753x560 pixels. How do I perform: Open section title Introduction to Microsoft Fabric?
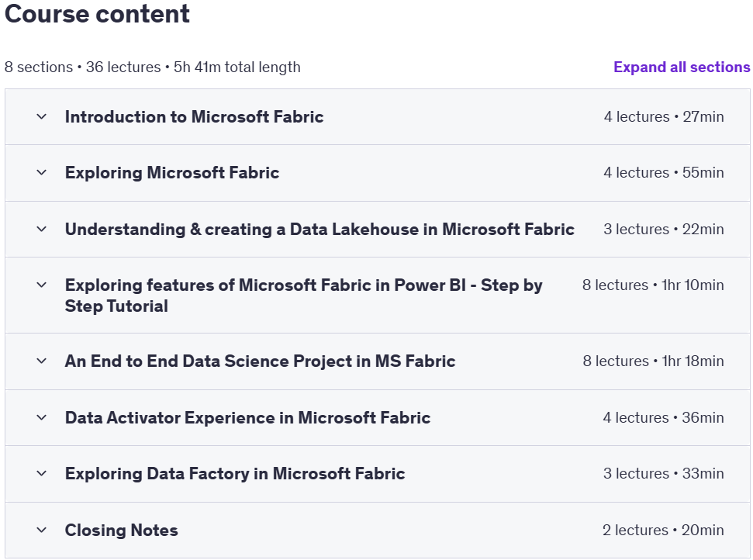click(x=194, y=116)
